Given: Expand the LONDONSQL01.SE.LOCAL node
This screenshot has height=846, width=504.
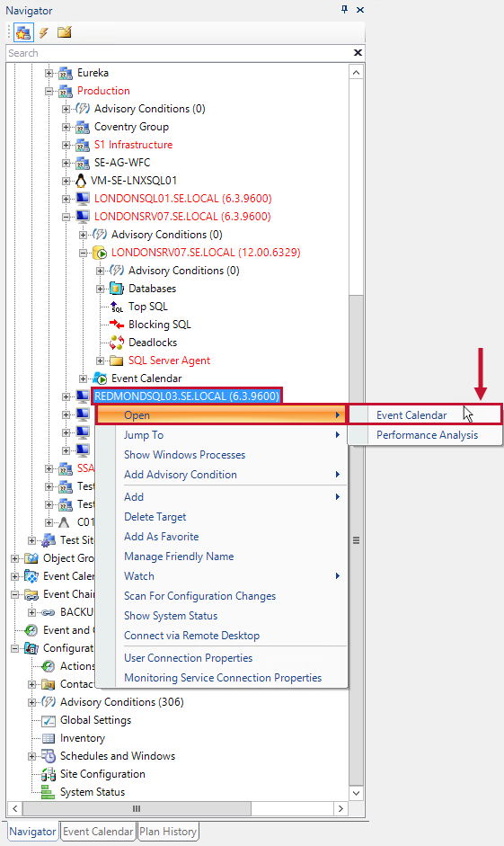Looking at the screenshot, I should tap(66, 199).
